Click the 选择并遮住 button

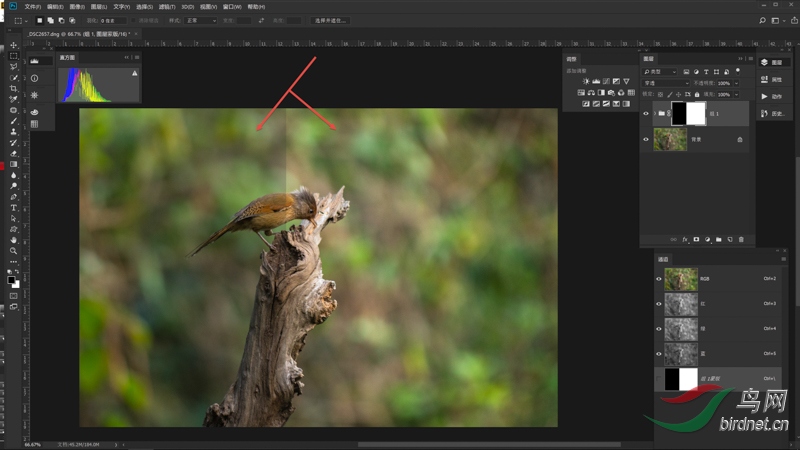pos(330,20)
